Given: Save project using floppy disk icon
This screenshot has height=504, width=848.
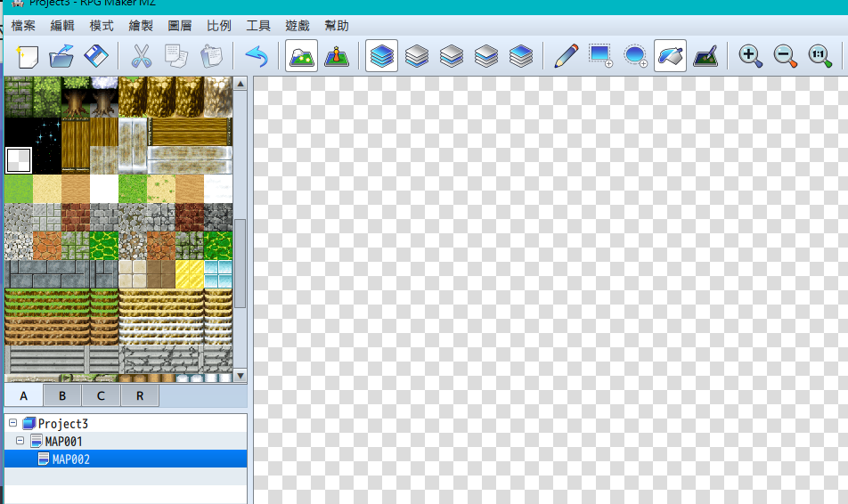Looking at the screenshot, I should (x=96, y=56).
